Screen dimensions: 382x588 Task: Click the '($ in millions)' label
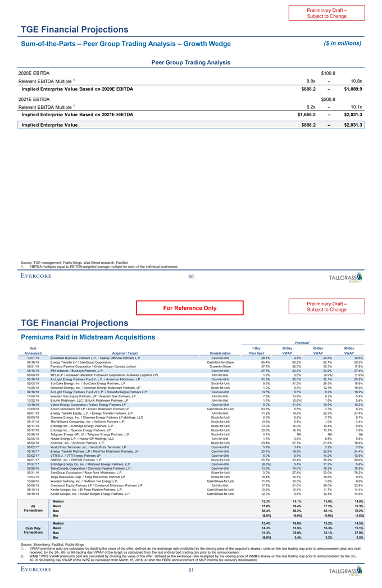[343, 43]
